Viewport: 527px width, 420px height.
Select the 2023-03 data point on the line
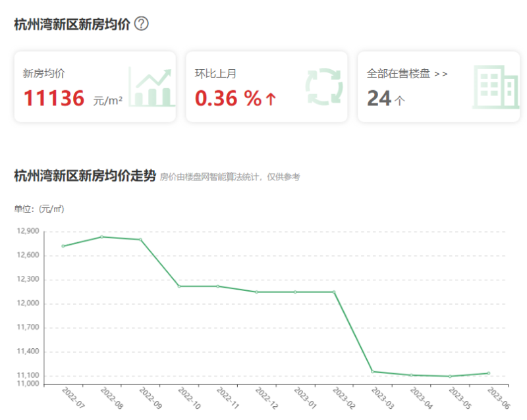(x=373, y=371)
